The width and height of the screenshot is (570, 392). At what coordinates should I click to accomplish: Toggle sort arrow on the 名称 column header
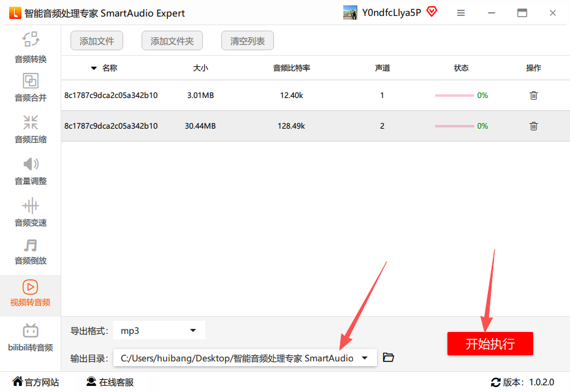pos(94,68)
